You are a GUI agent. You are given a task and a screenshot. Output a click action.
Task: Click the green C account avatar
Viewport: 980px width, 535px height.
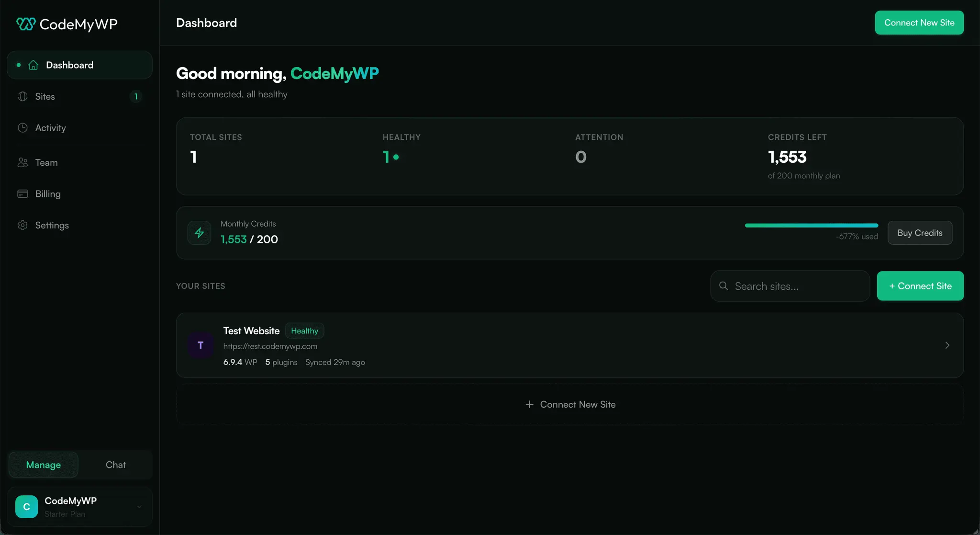pyautogui.click(x=27, y=507)
